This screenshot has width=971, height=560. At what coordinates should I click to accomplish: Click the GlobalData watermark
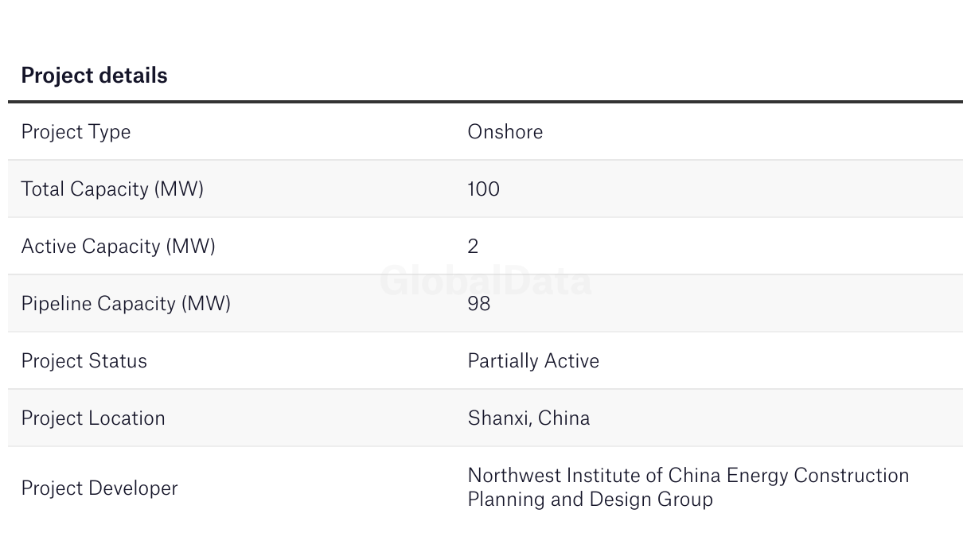click(x=485, y=281)
